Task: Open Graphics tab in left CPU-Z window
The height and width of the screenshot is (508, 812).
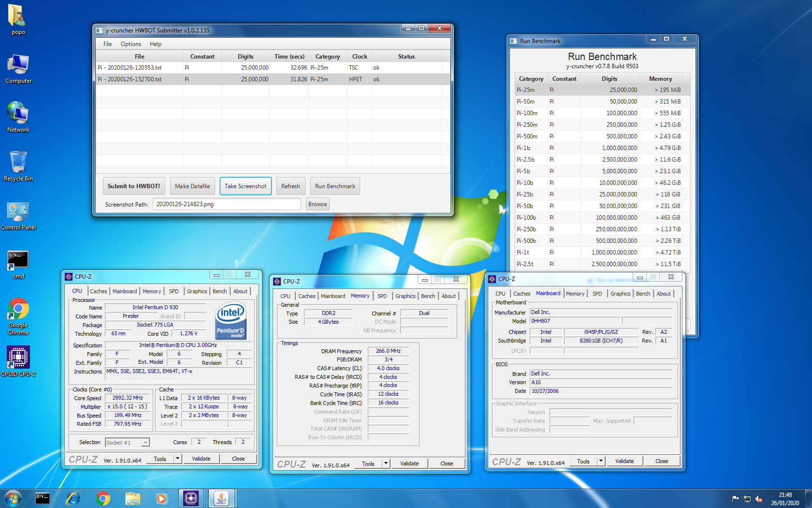Action: click(197, 291)
